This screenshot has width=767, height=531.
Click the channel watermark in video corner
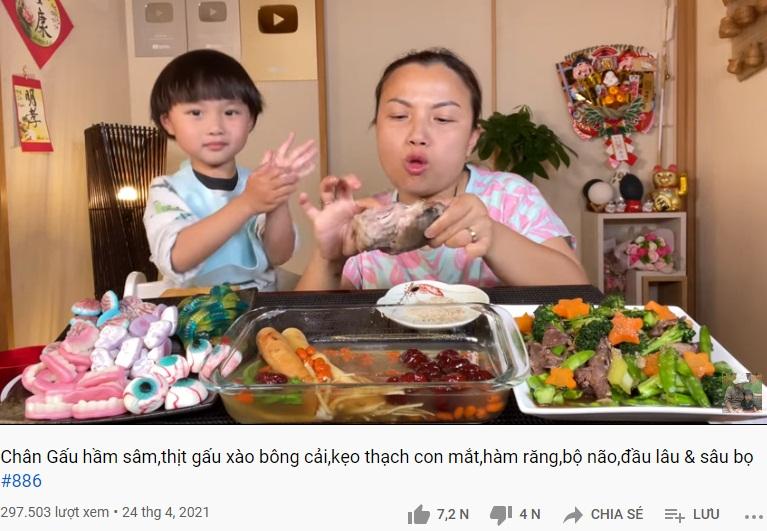click(x=743, y=394)
